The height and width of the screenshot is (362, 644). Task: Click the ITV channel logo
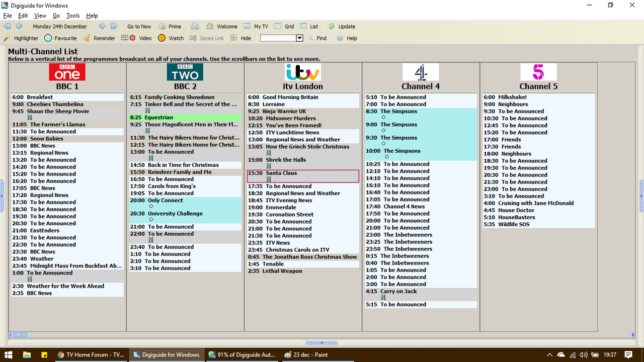tap(302, 72)
